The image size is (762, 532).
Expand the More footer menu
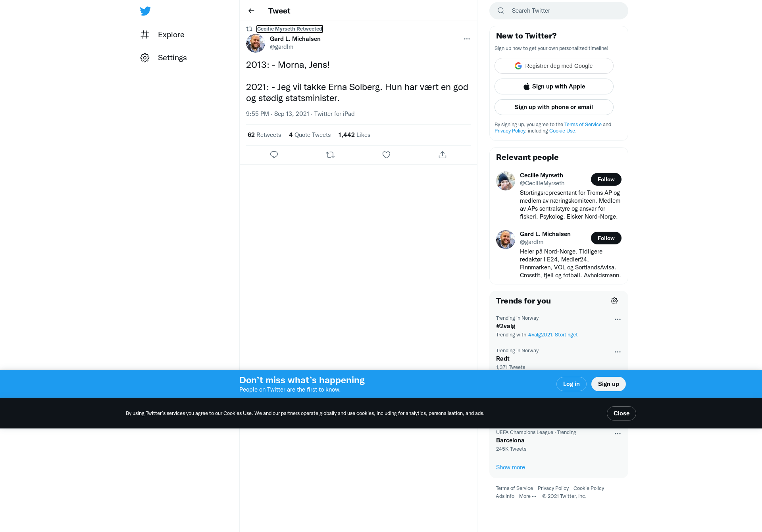(x=527, y=496)
